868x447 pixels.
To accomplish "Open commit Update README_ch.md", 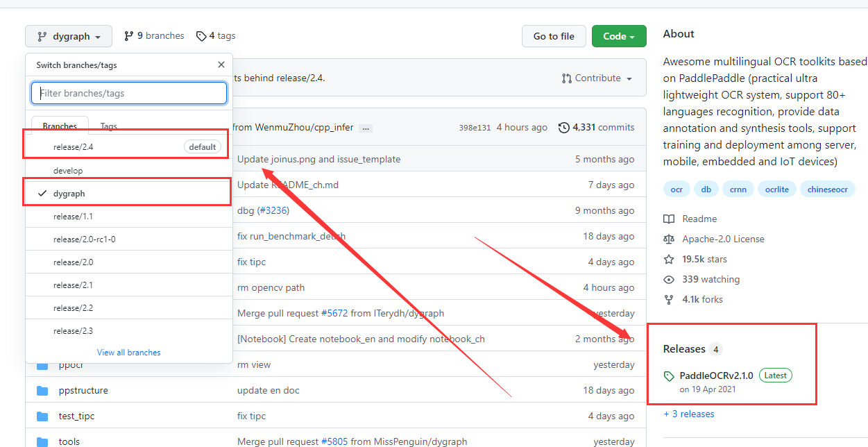I will click(288, 185).
